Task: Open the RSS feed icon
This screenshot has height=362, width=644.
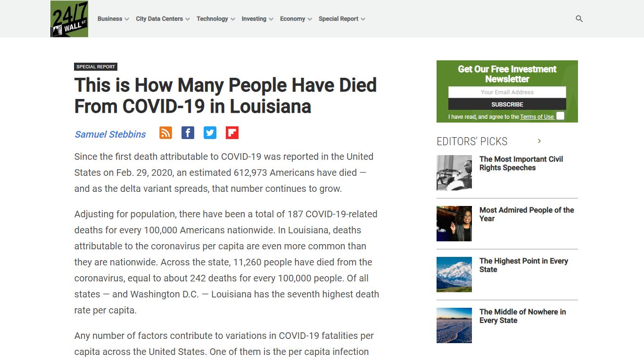Action: click(165, 133)
